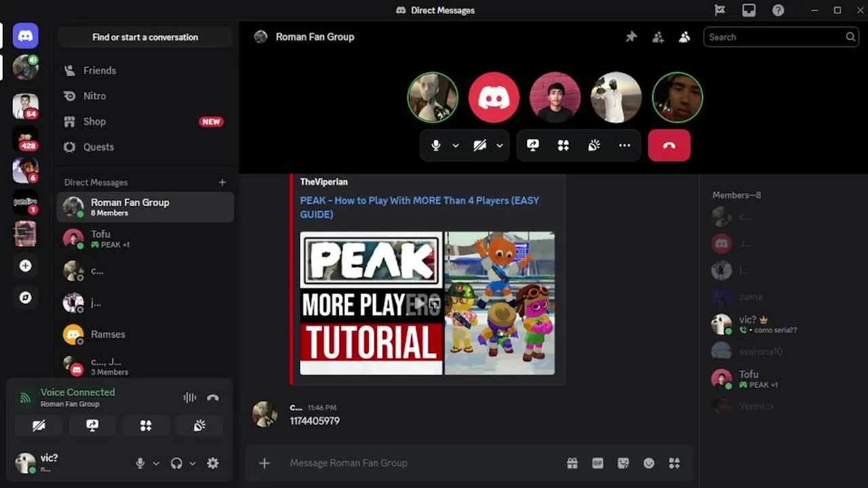
Task: Click Roman Fan Group header title
Action: [x=315, y=37]
